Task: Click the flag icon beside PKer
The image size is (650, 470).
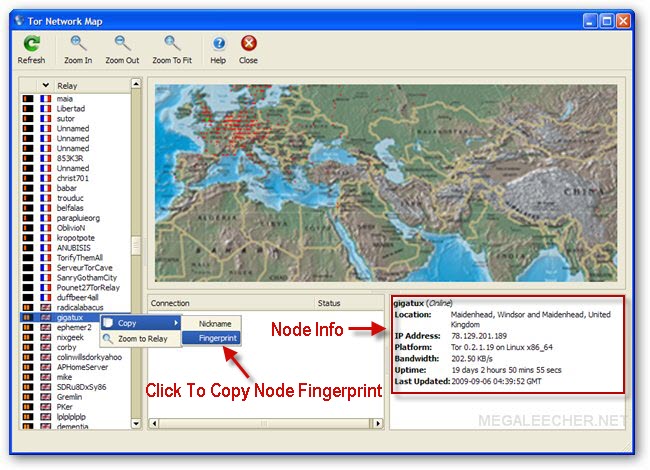Action: [46, 407]
